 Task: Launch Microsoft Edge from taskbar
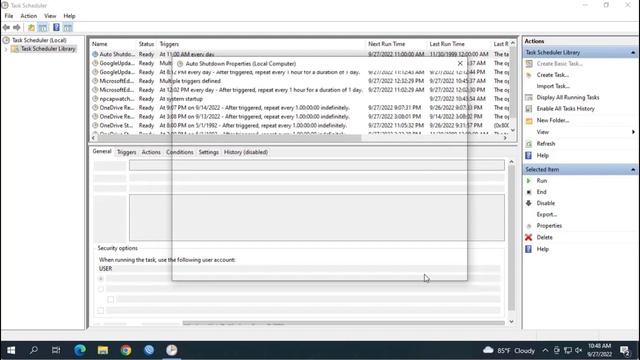[x=80, y=350]
